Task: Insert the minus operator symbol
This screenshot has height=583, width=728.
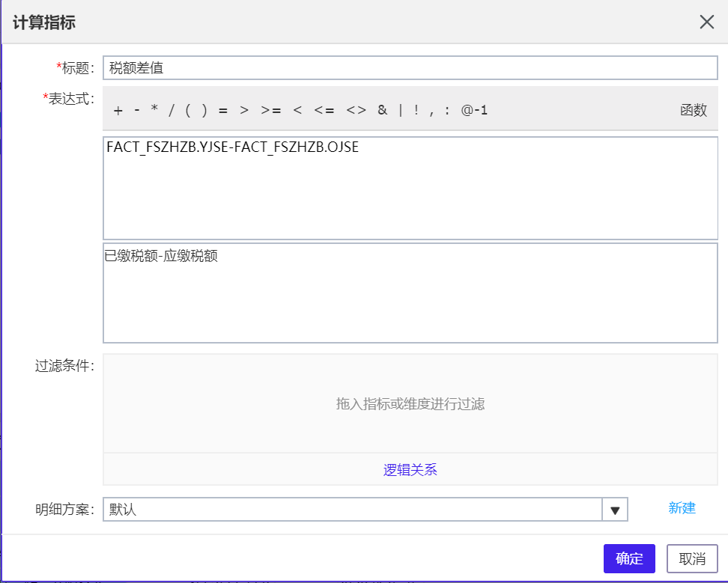Action: point(137,110)
